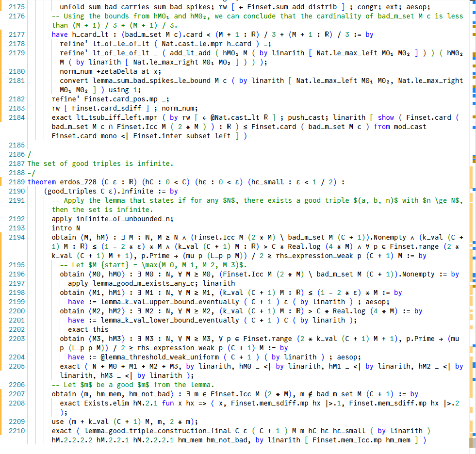This screenshot has width=476, height=454.
Task: Click lemma_good_triple_construction_final identifier
Action: pyautogui.click(x=158, y=431)
